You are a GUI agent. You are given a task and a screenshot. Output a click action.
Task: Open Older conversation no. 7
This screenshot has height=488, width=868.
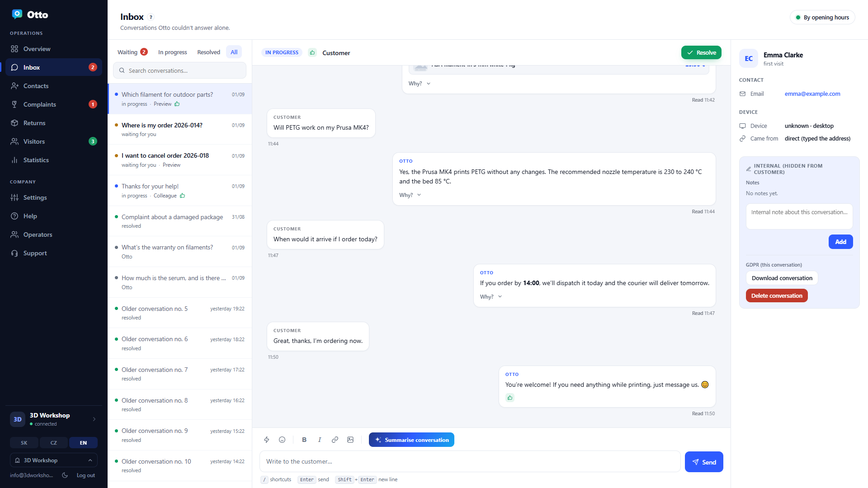179,374
